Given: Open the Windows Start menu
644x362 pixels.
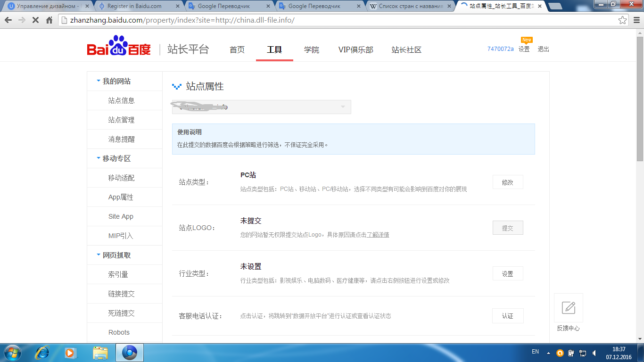Looking at the screenshot, I should (x=12, y=353).
